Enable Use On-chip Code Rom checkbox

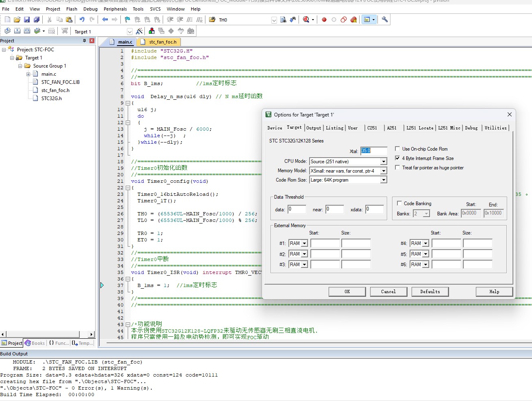pyautogui.click(x=398, y=149)
